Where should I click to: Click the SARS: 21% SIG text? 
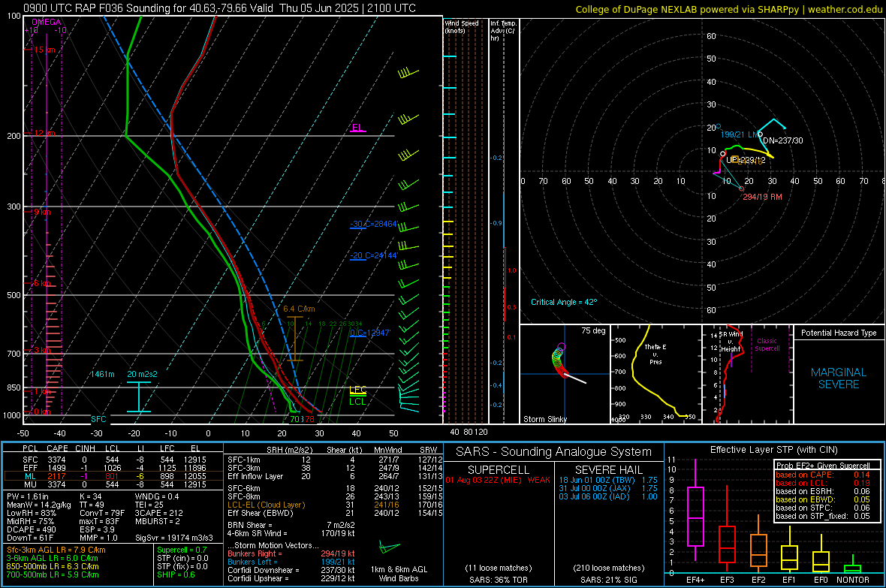608,580
